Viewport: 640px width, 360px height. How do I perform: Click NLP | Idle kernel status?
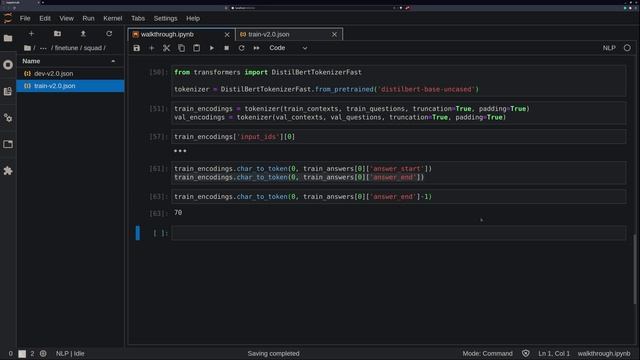pyautogui.click(x=70, y=353)
